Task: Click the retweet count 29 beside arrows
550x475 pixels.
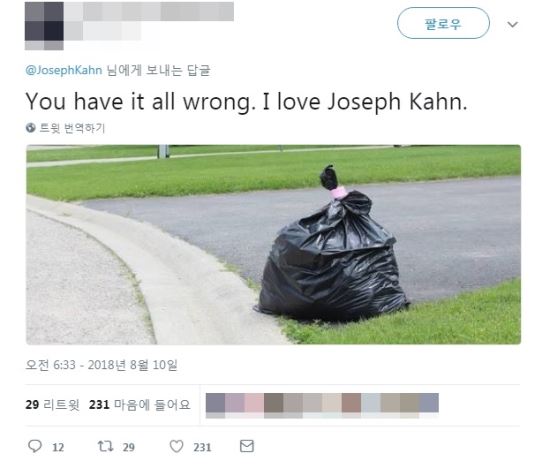Action: (129, 447)
